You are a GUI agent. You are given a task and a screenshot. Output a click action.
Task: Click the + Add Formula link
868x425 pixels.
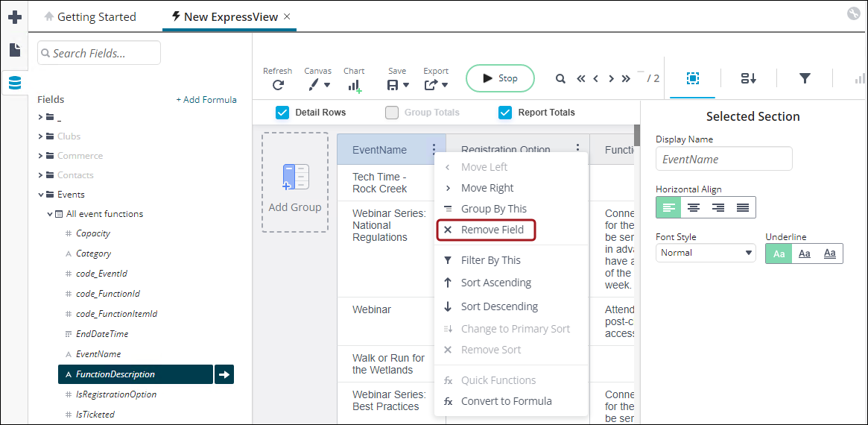click(x=206, y=100)
